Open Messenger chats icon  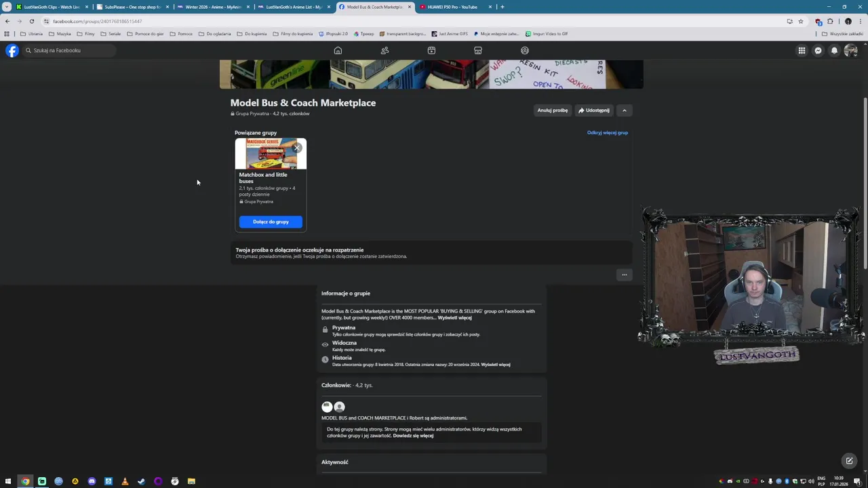(x=818, y=50)
